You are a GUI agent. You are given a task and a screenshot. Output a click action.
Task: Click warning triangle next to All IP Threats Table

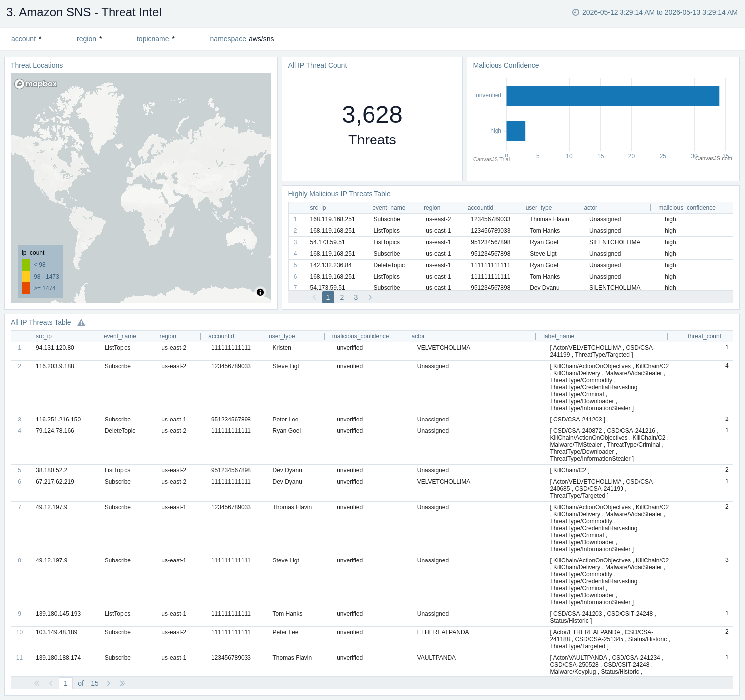(x=81, y=323)
